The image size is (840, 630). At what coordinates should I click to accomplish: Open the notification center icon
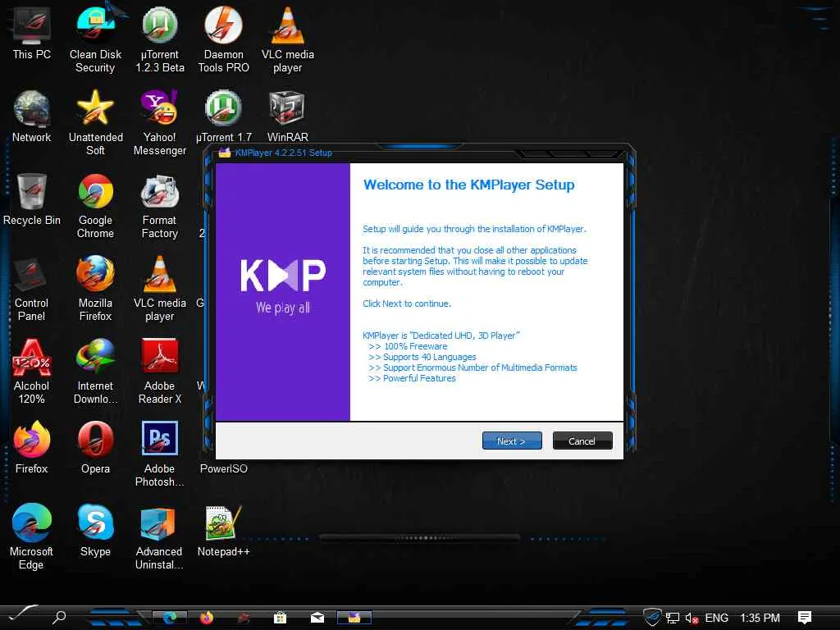[805, 618]
